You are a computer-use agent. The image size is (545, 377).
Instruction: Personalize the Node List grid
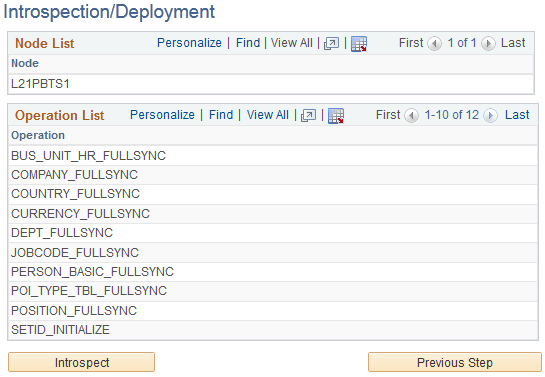tap(189, 43)
